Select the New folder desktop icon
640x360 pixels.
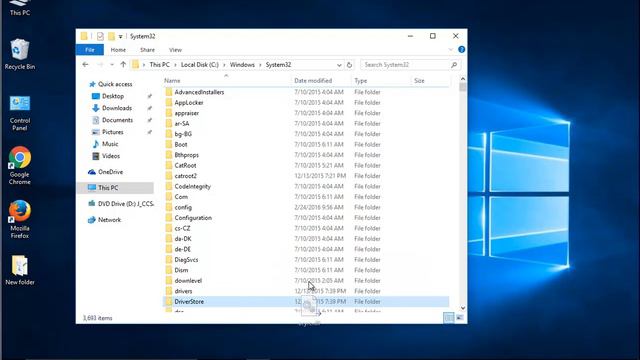coord(20,270)
